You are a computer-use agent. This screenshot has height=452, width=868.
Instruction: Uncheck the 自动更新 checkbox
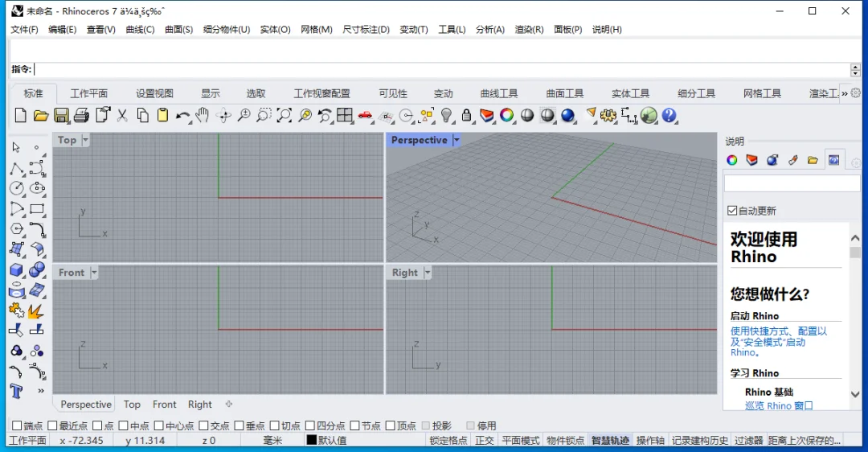click(732, 211)
